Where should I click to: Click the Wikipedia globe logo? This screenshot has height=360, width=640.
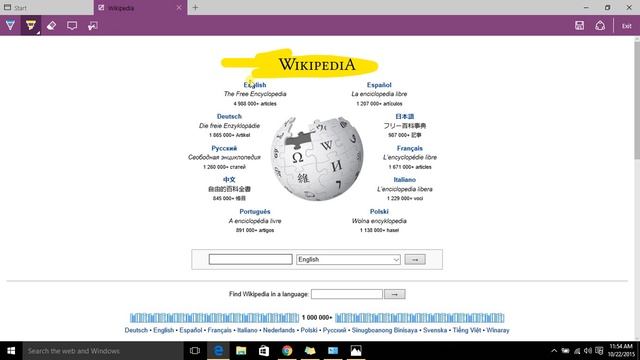click(x=317, y=158)
